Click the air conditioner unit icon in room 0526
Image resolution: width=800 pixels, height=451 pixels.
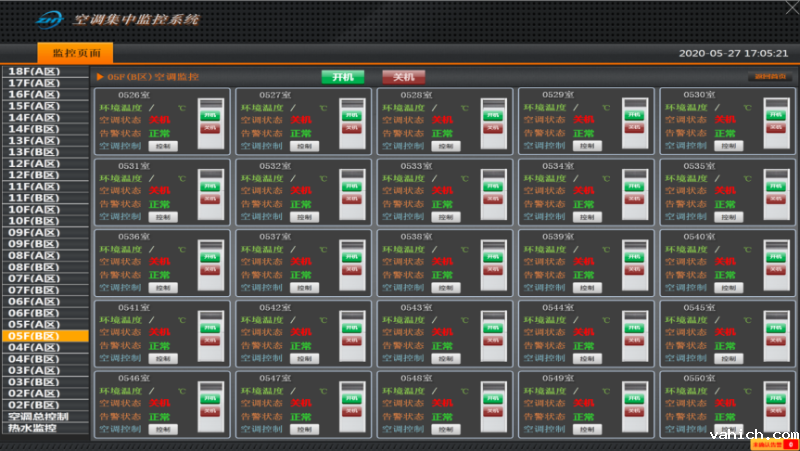[210, 123]
